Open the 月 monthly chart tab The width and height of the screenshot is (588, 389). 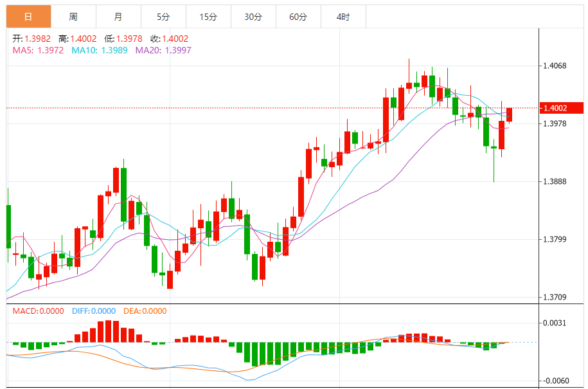pyautogui.click(x=118, y=17)
